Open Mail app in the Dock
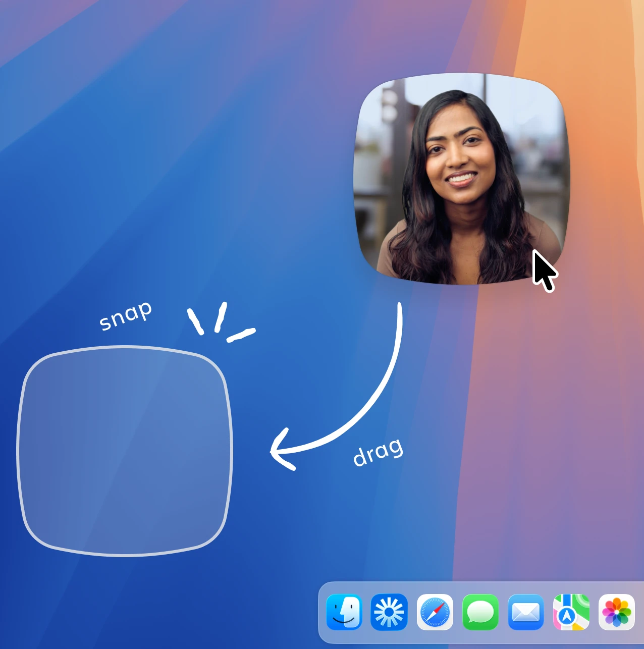644x649 pixels. pyautogui.click(x=526, y=612)
